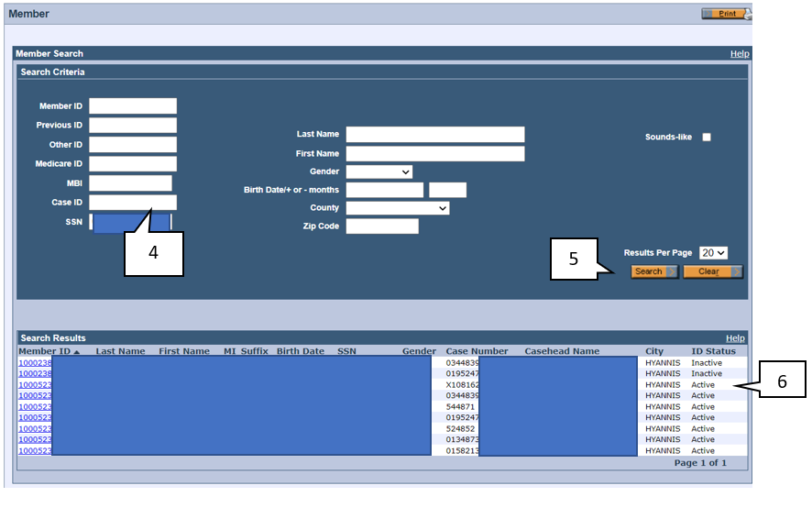Select case number 0134873 cell

point(463,440)
